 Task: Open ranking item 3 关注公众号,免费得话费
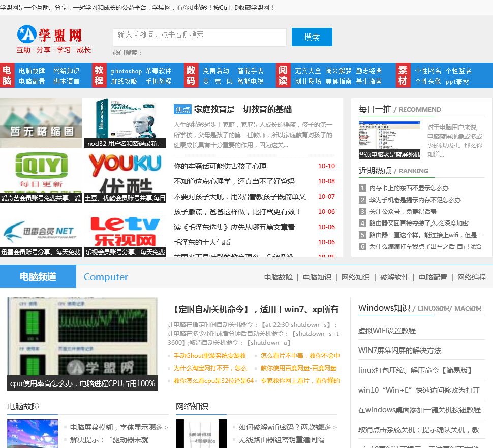pyautogui.click(x=403, y=211)
